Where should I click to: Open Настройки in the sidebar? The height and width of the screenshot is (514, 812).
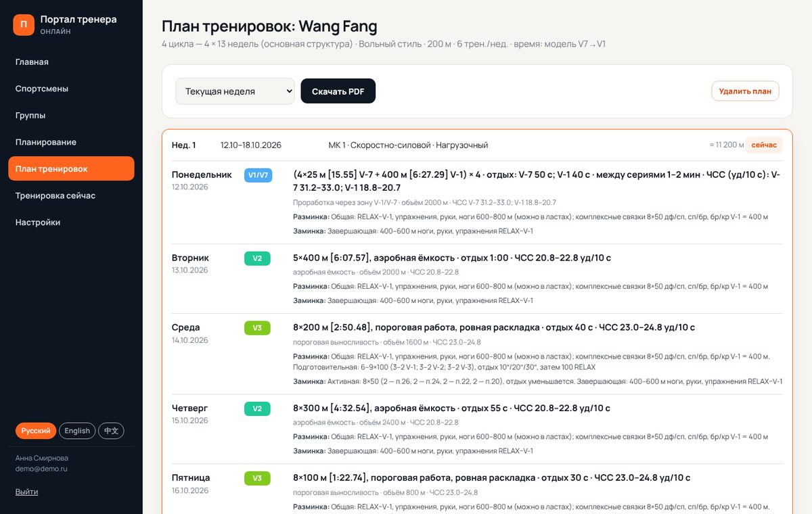[x=71, y=223]
